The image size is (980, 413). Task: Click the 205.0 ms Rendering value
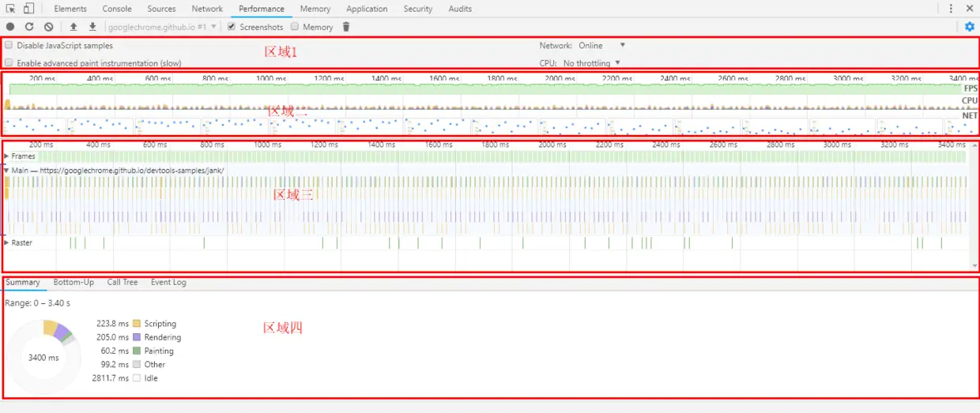pyautogui.click(x=112, y=337)
